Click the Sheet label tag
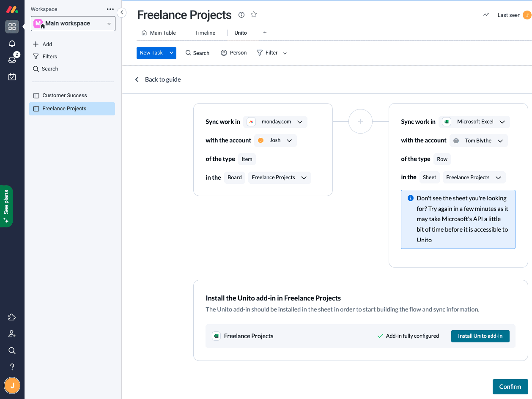This screenshot has height=399, width=532. [429, 178]
